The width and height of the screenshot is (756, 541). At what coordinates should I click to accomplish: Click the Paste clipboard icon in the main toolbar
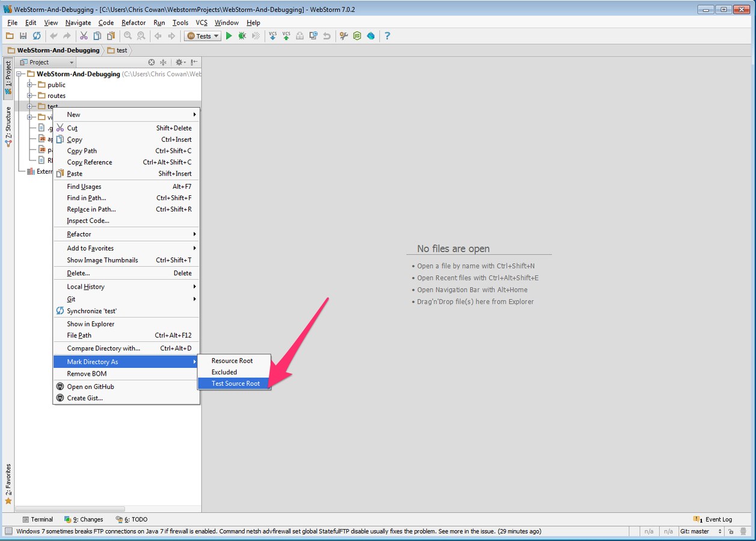(x=111, y=36)
